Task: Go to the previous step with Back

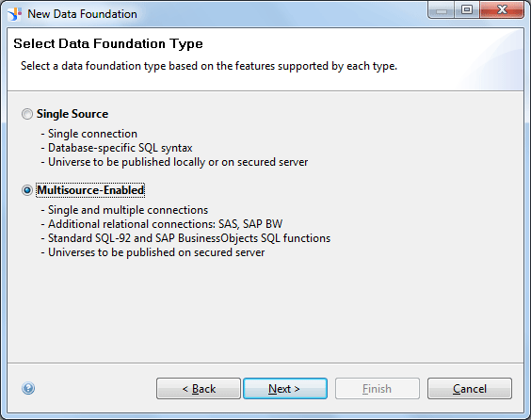Action: pos(199,389)
